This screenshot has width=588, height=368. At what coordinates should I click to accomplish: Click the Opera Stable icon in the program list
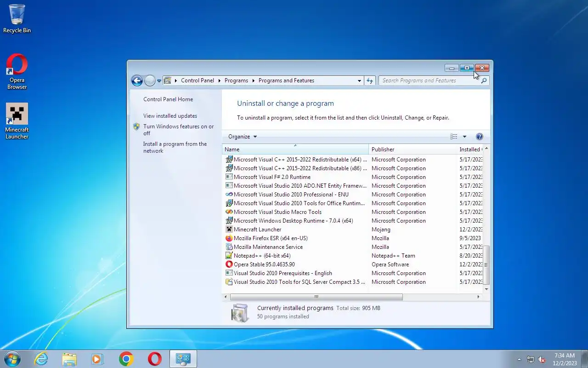click(x=229, y=264)
